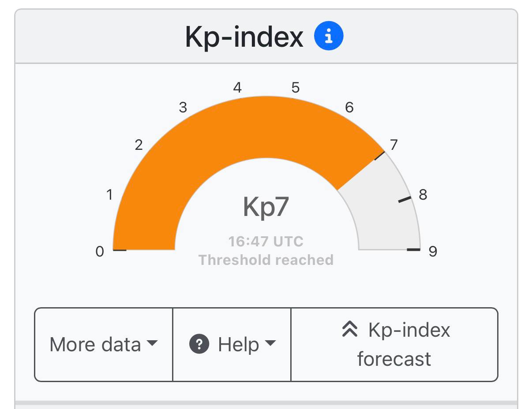The width and height of the screenshot is (532, 409).
Task: Click the Threshold reached status text
Action: [266, 260]
